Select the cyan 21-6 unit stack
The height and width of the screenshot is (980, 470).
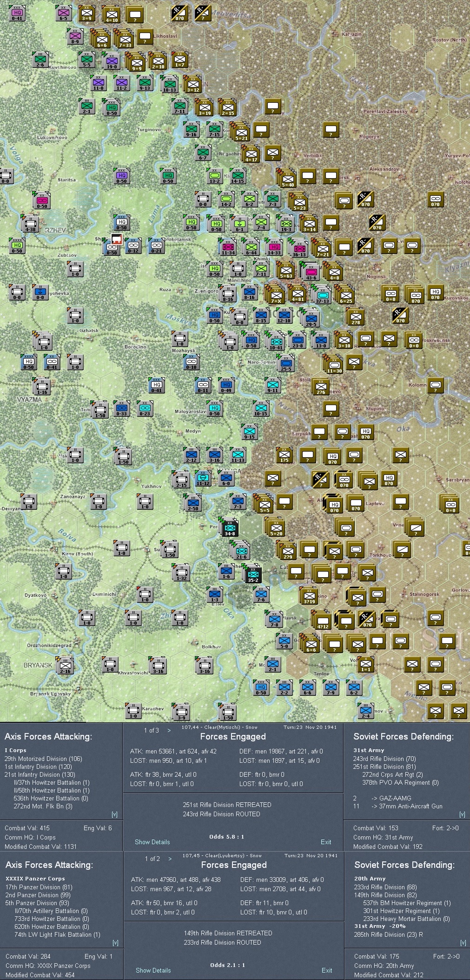(241, 551)
